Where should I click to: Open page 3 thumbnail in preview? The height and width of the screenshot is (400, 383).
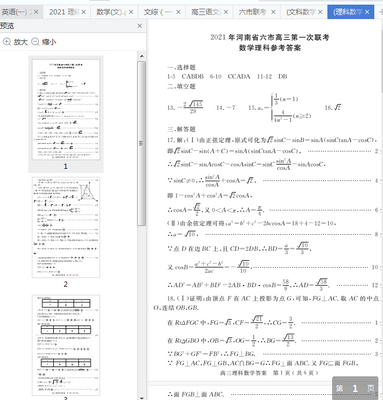pos(66,345)
